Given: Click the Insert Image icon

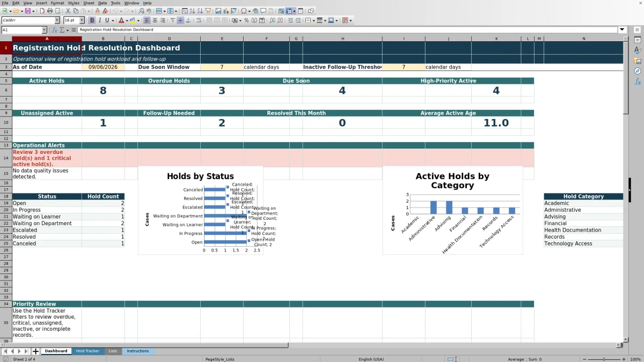Looking at the screenshot, I should [218, 11].
